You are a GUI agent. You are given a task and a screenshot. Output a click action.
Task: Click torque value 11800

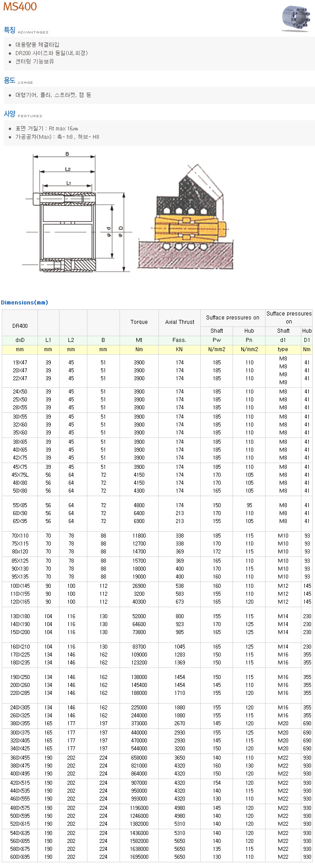pos(139,536)
